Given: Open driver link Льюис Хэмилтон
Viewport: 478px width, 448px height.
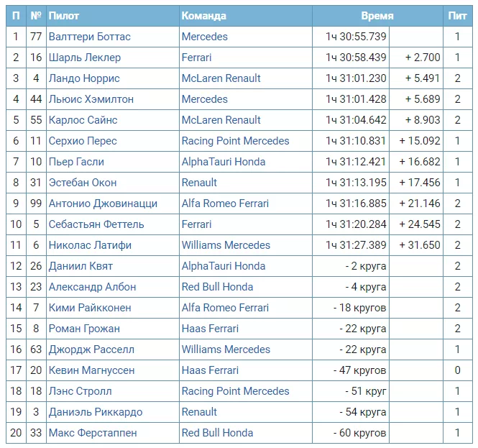Looking at the screenshot, I should click(x=91, y=99).
